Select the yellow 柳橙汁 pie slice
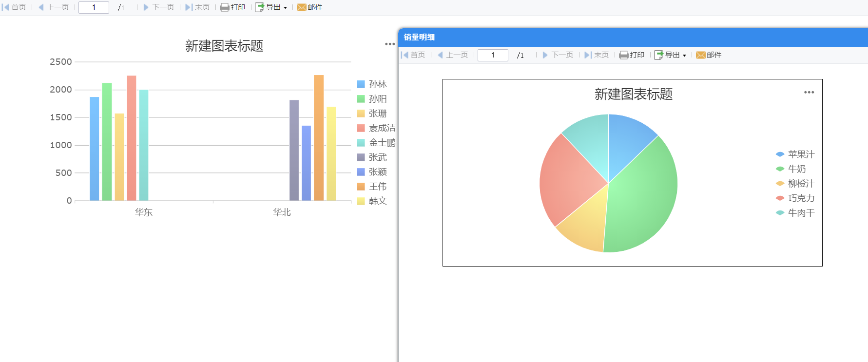 587,222
